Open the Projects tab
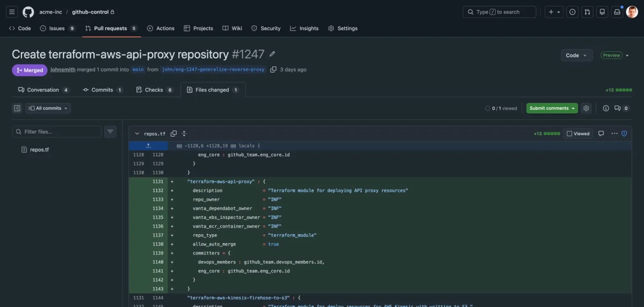 click(x=198, y=28)
